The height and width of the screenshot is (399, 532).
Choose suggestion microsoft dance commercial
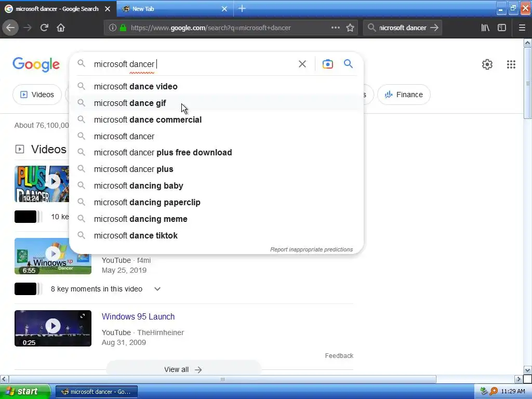(216, 120)
